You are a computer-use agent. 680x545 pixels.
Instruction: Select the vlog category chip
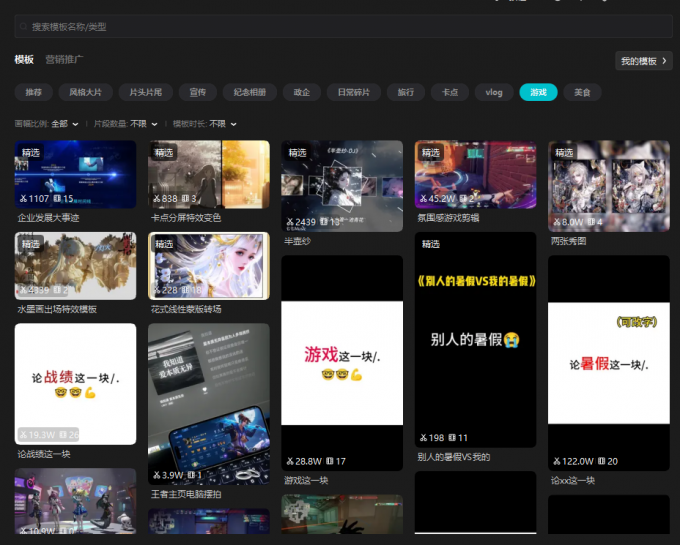coord(494,92)
